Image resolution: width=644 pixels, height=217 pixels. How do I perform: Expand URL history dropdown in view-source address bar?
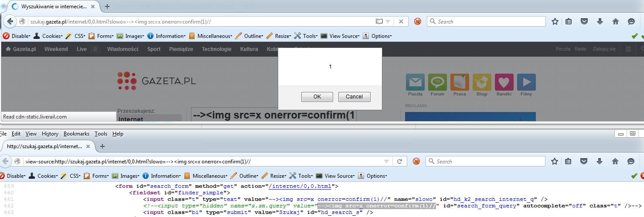386,161
